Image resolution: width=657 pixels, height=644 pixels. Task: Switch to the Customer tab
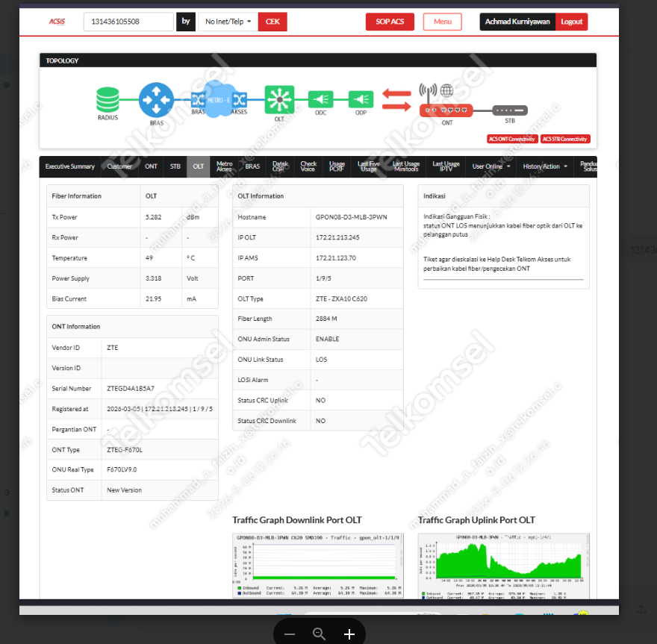pos(119,166)
